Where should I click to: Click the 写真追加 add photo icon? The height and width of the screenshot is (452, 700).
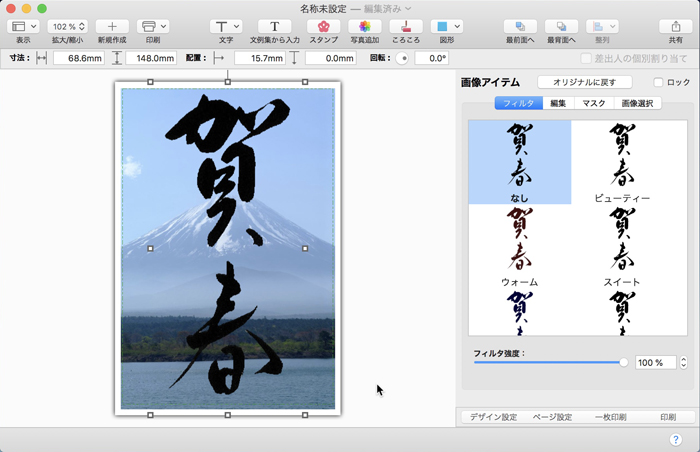click(x=365, y=26)
